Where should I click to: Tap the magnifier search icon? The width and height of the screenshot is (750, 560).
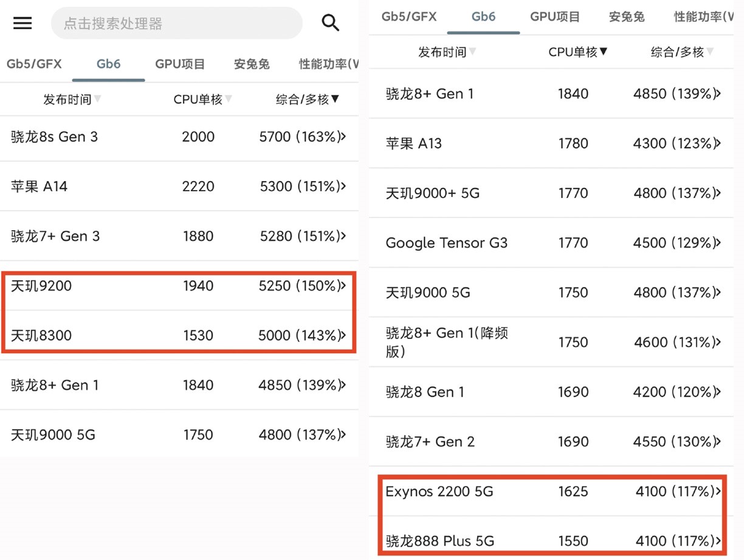(x=330, y=23)
